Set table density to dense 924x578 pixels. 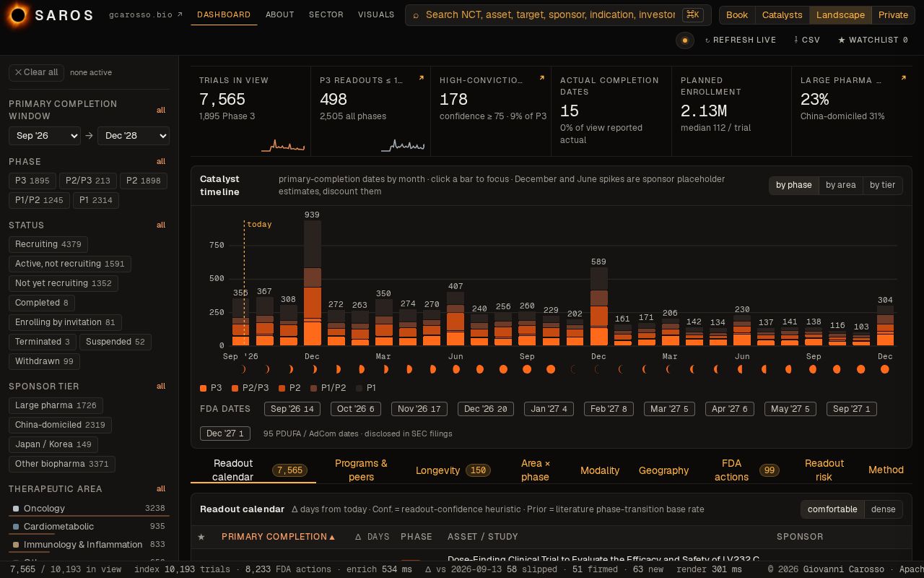click(x=884, y=509)
